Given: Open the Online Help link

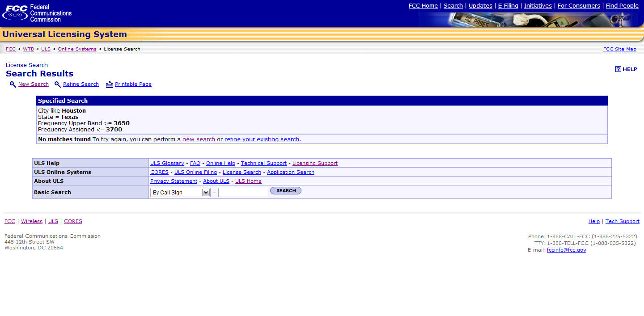Looking at the screenshot, I should click(220, 163).
